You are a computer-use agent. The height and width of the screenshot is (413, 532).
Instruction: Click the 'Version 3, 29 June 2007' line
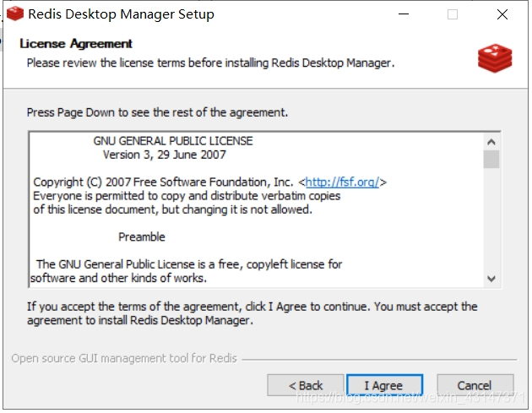click(165, 155)
